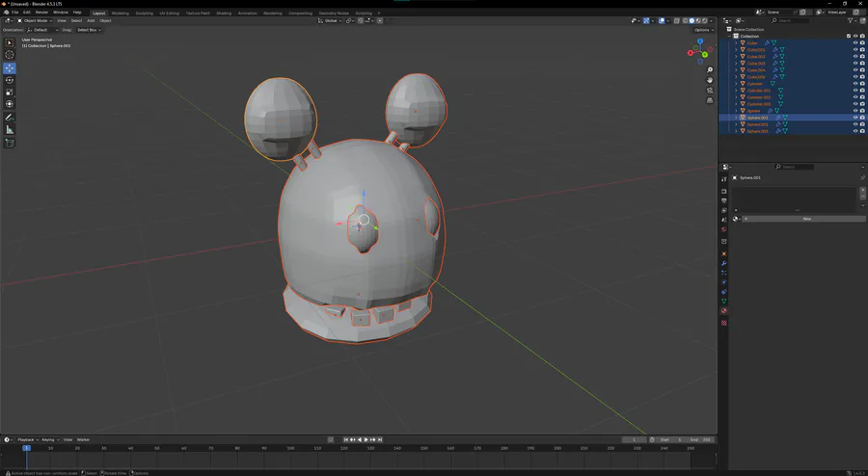Hide the Cube object via eye icon

[855, 42]
